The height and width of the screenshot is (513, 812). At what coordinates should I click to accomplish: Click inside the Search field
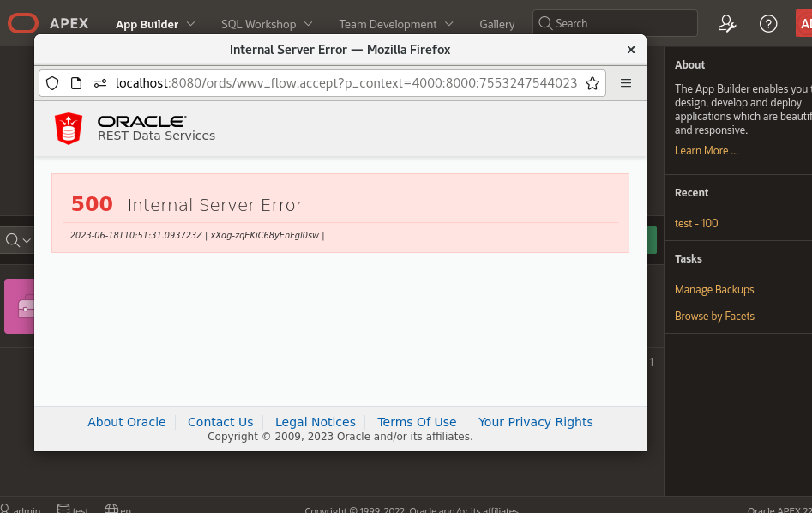click(x=614, y=23)
